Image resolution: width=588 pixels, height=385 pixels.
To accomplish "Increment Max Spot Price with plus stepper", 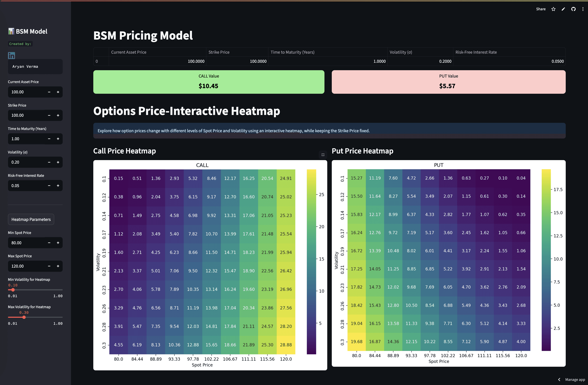I will [58, 266].
